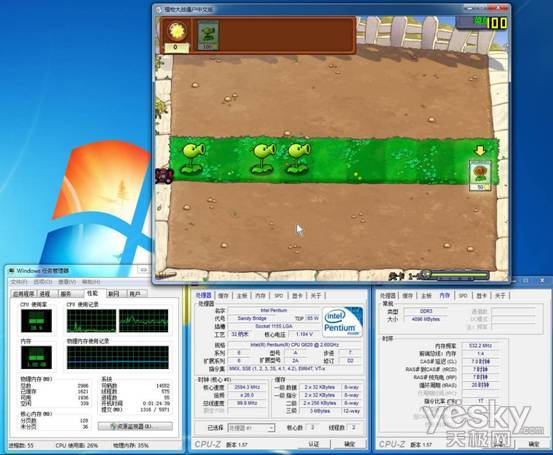Click the rightmost Peashooter on the lawn
This screenshot has width=553, height=455.
click(x=298, y=159)
